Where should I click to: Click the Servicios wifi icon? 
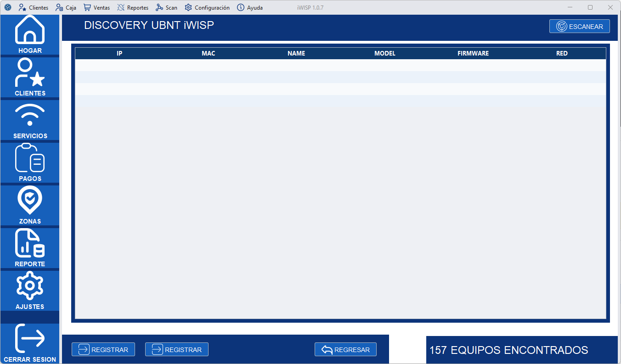coord(29,115)
